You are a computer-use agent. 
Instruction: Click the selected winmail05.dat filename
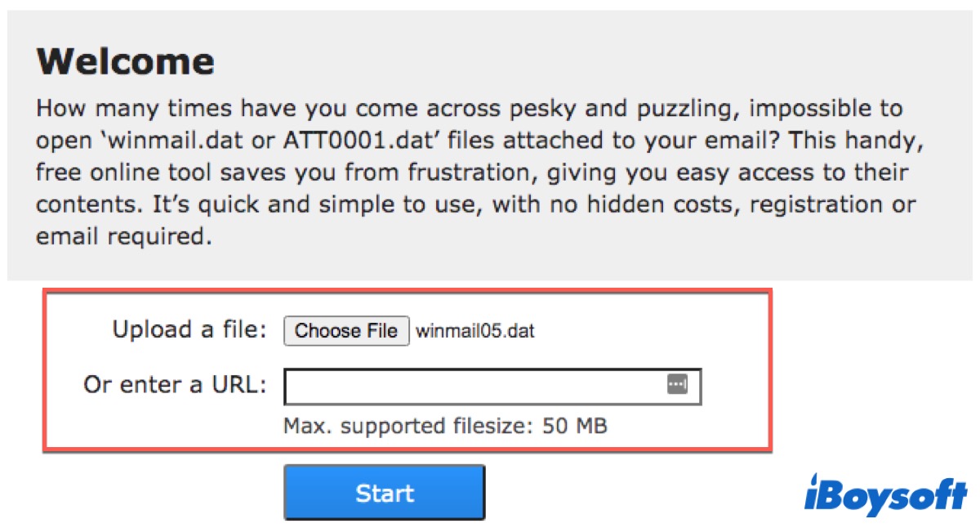pyautogui.click(x=475, y=331)
